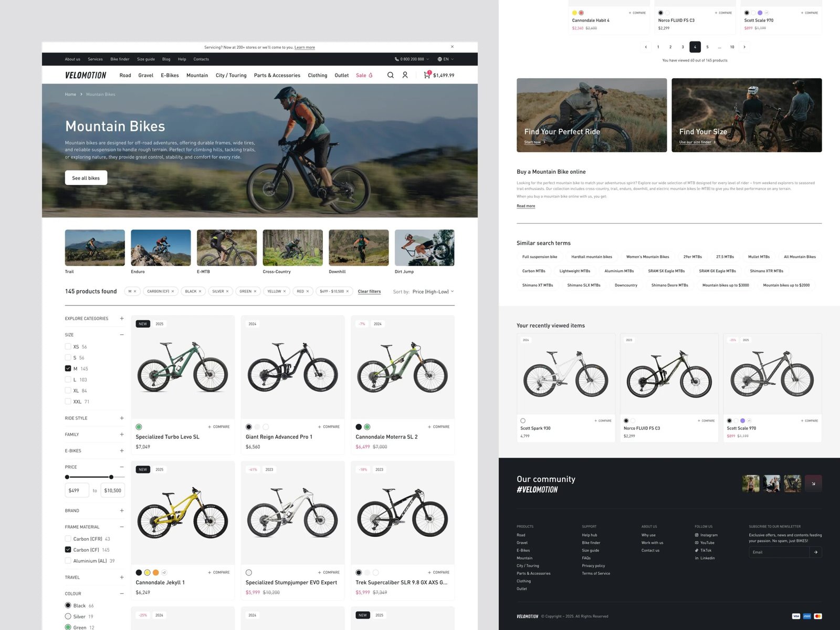Click the See all bikes button
This screenshot has height=630, width=840.
[x=86, y=178]
